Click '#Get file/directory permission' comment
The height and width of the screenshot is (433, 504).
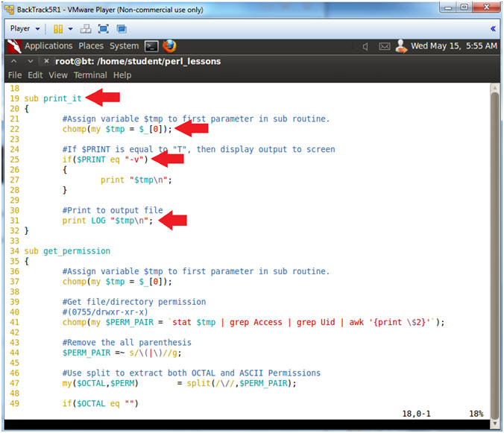134,302
